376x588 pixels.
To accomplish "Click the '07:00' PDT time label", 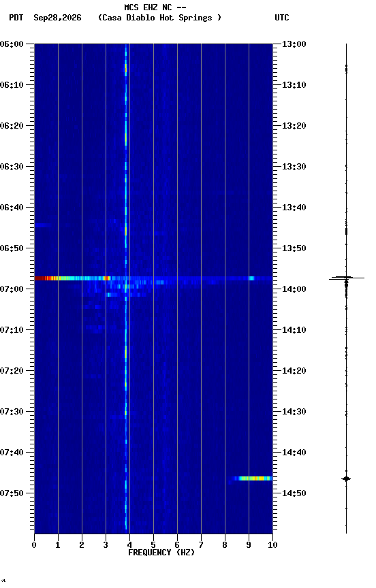I will (x=12, y=289).
